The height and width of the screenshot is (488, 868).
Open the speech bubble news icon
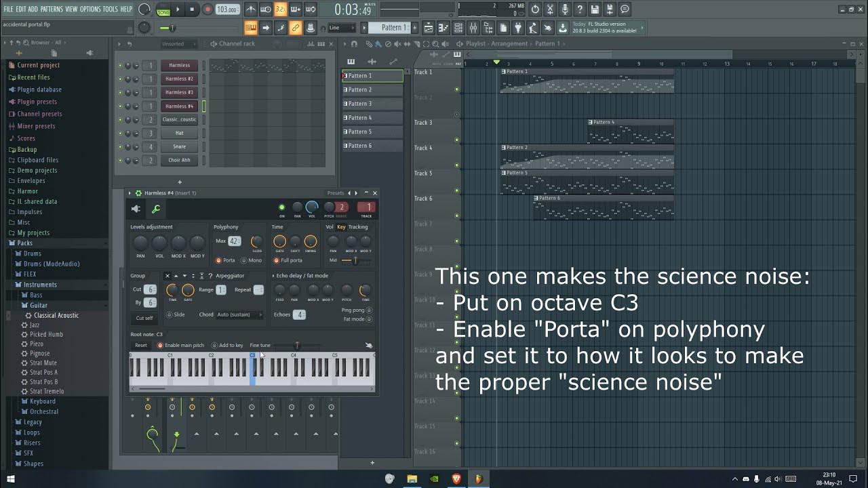624,9
